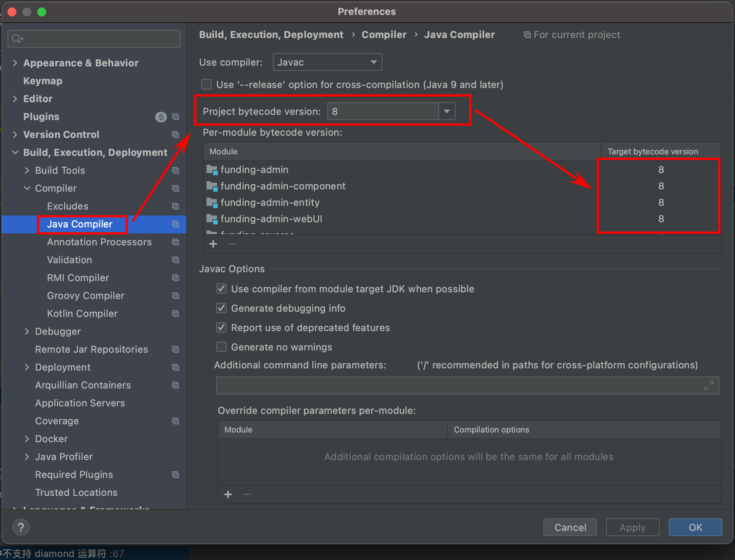Click the funding-admin module folder icon

tap(212, 170)
